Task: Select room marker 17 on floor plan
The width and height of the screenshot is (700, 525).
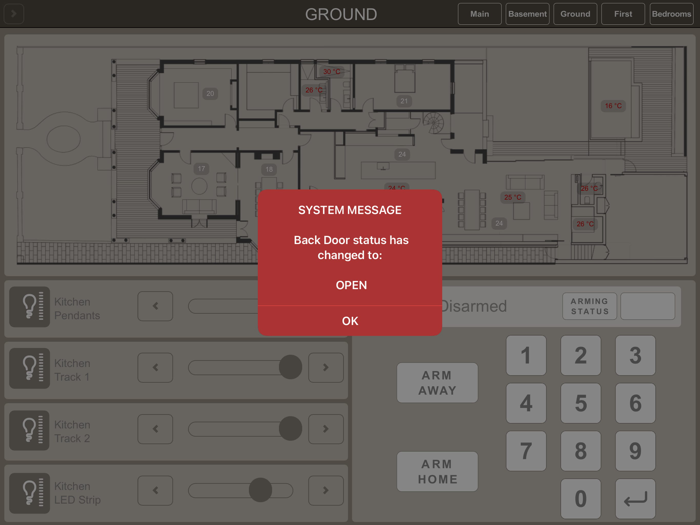Action: [201, 169]
